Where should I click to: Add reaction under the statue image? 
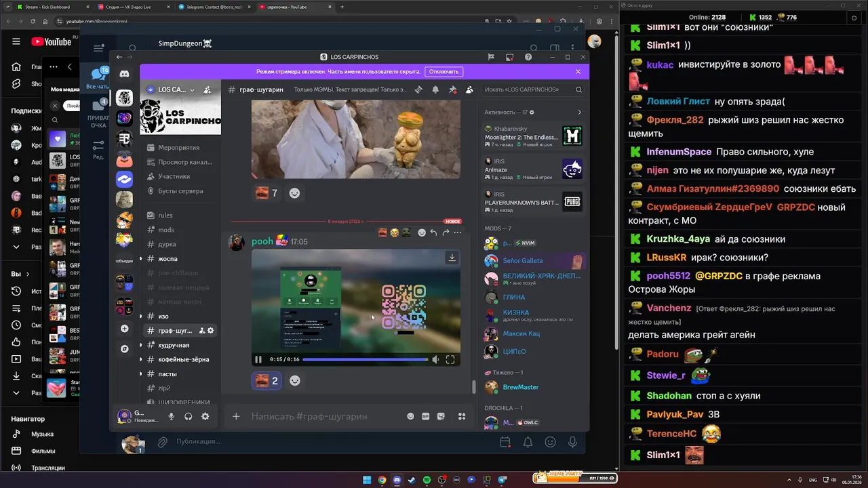pyautogui.click(x=294, y=193)
